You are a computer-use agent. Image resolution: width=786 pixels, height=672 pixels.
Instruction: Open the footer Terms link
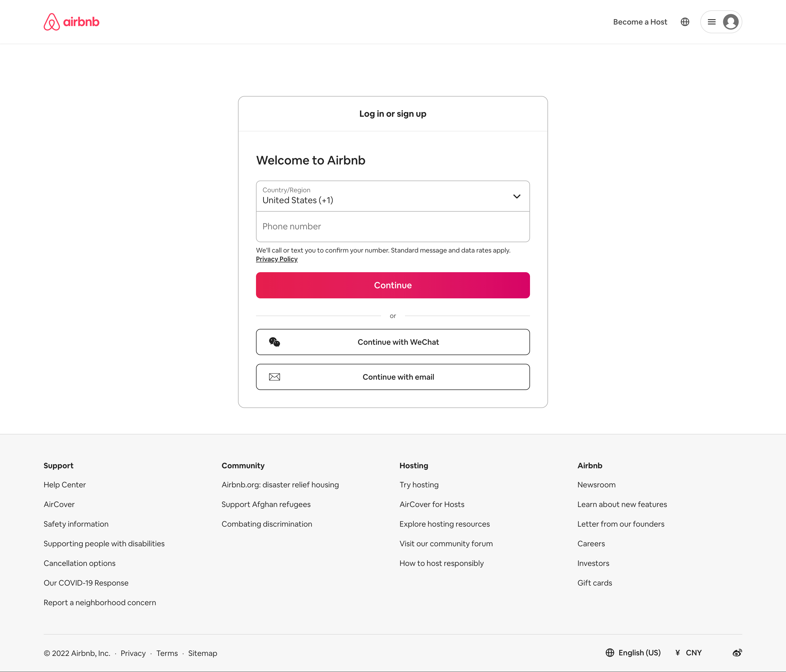pos(167,653)
